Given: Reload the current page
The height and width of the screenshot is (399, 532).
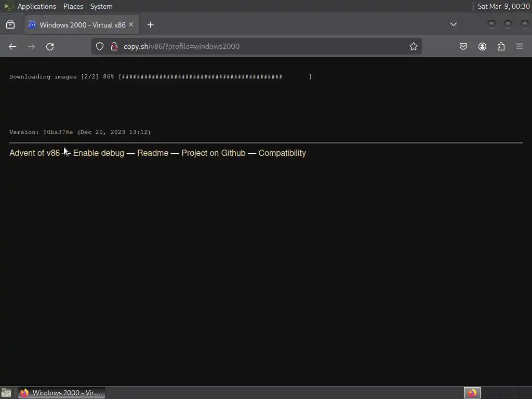Looking at the screenshot, I should point(50,46).
